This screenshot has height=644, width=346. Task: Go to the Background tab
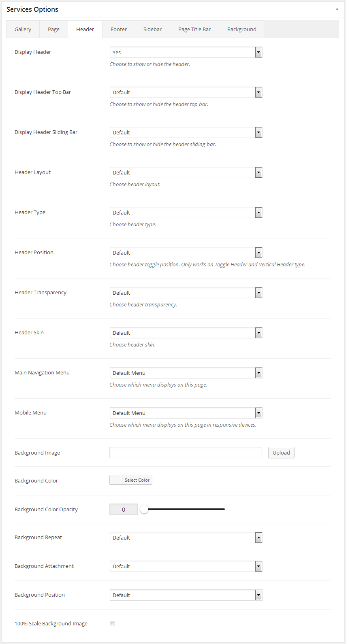(241, 29)
